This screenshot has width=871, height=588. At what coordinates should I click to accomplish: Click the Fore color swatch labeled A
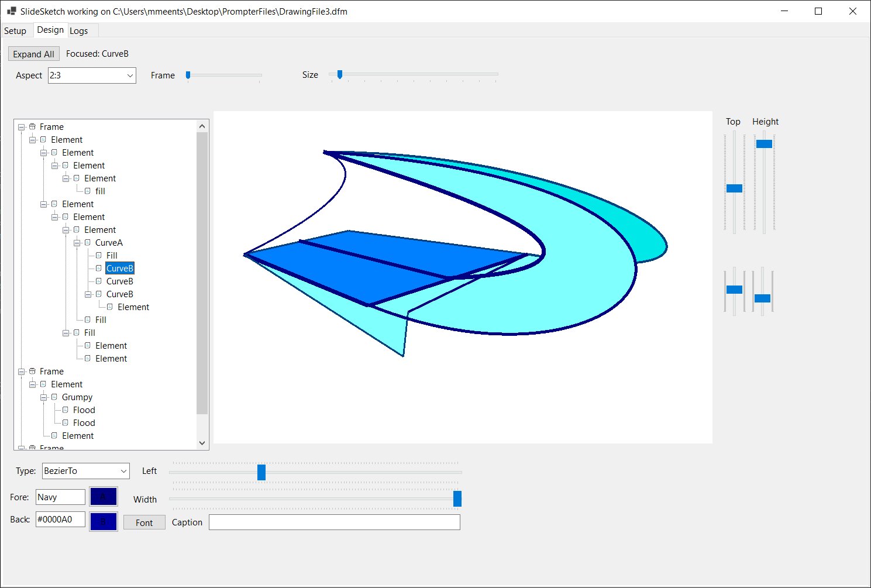[x=103, y=496]
